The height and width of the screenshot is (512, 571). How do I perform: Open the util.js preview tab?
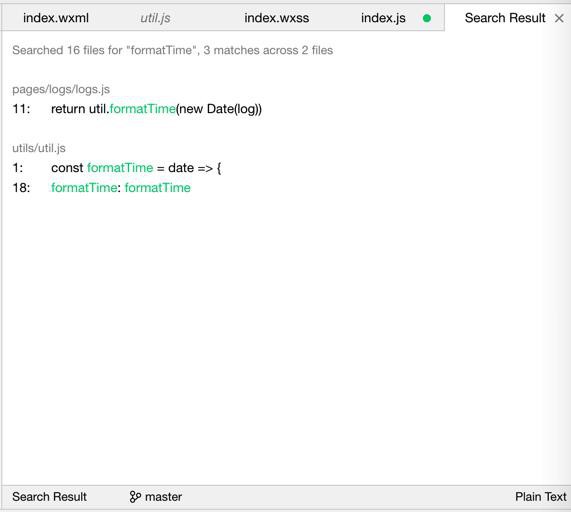[x=155, y=18]
